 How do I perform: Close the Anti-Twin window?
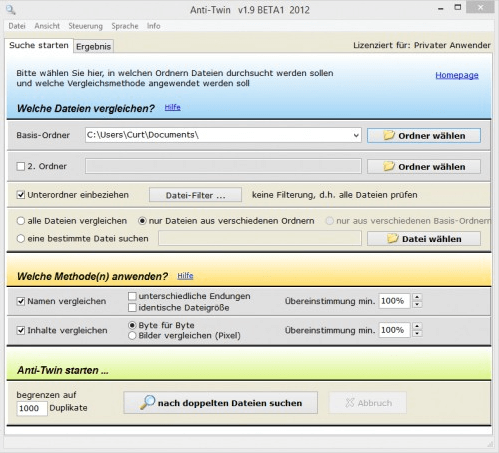click(480, 7)
